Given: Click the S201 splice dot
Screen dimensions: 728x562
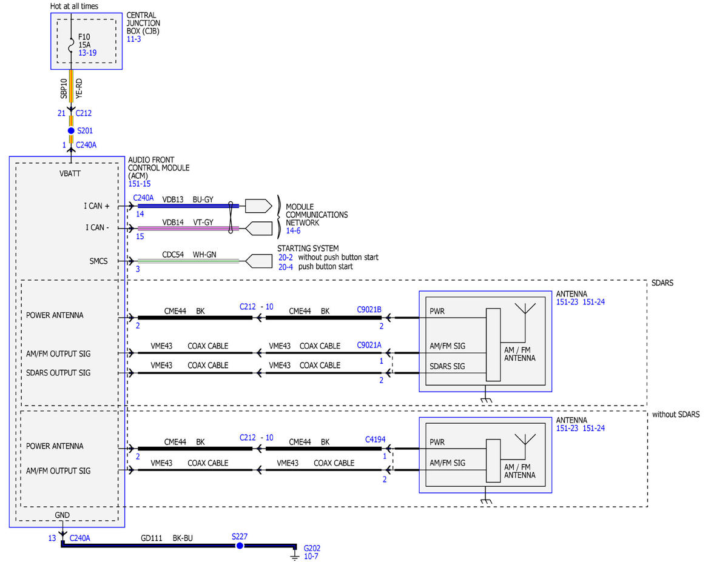Looking at the screenshot, I should [x=71, y=130].
